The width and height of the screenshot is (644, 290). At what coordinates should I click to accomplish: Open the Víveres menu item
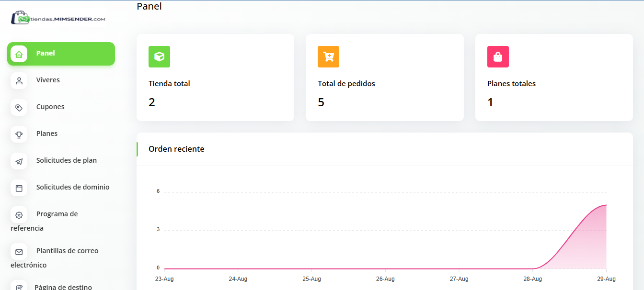(x=48, y=80)
